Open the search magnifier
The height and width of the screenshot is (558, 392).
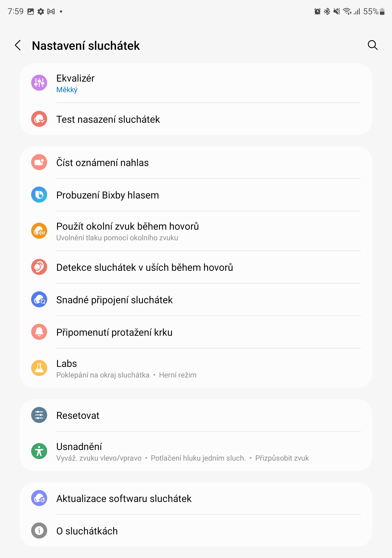pyautogui.click(x=373, y=46)
